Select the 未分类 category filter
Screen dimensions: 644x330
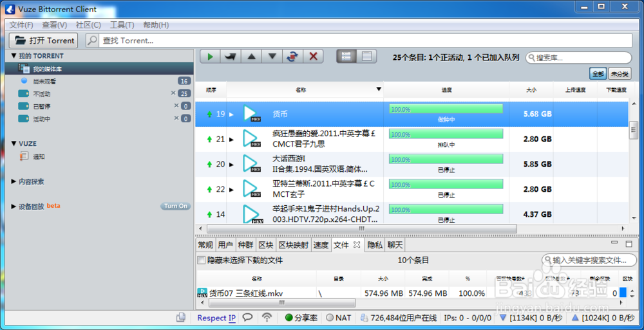[x=620, y=74]
